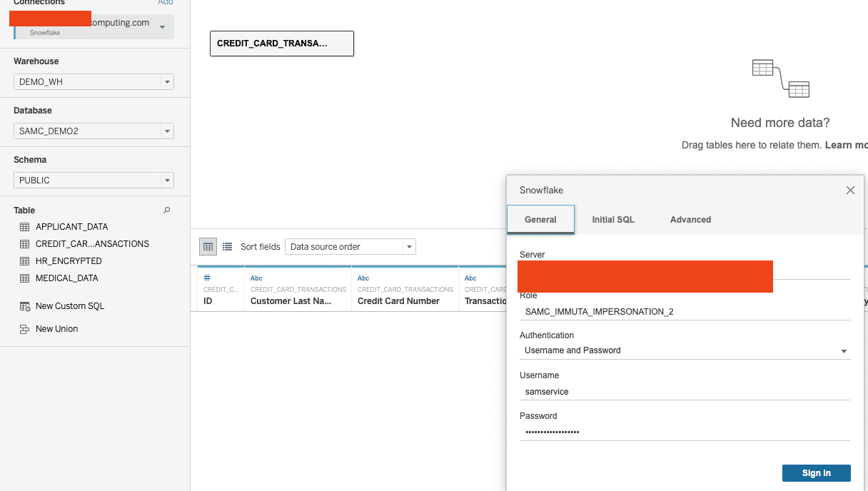Click the Sign In button

[817, 473]
